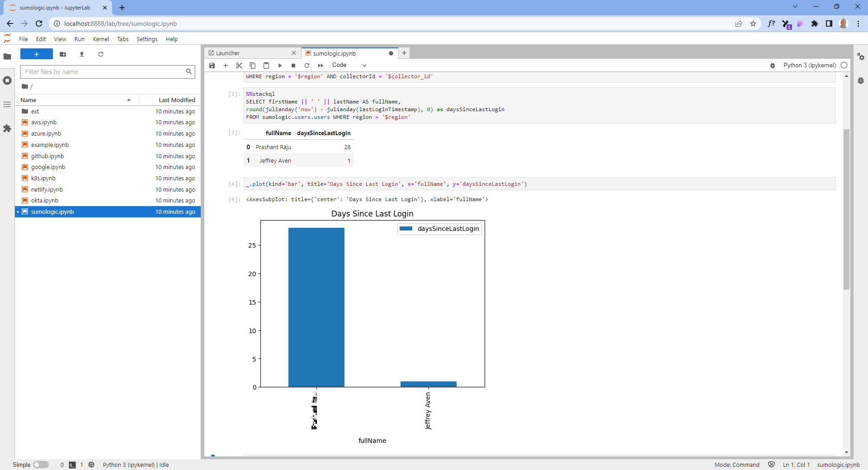Open the Code cell type dropdown
This screenshot has height=470, width=868.
[x=348, y=65]
